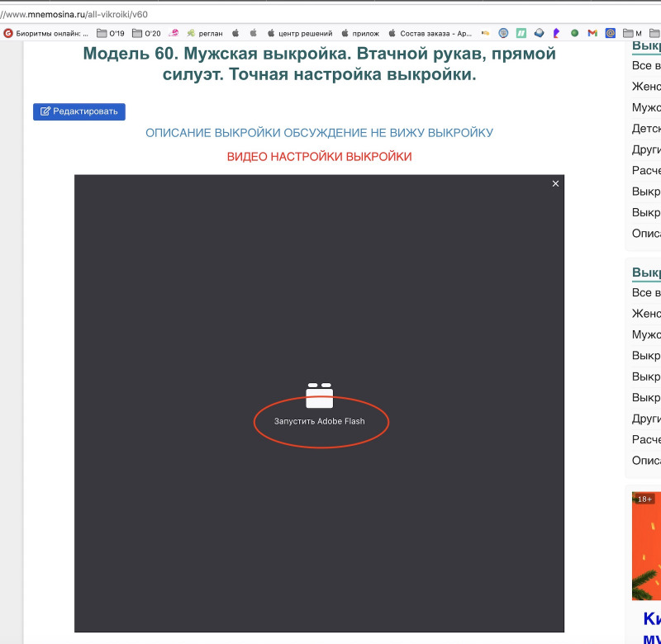Click the green circle bookmark icon

[574, 33]
